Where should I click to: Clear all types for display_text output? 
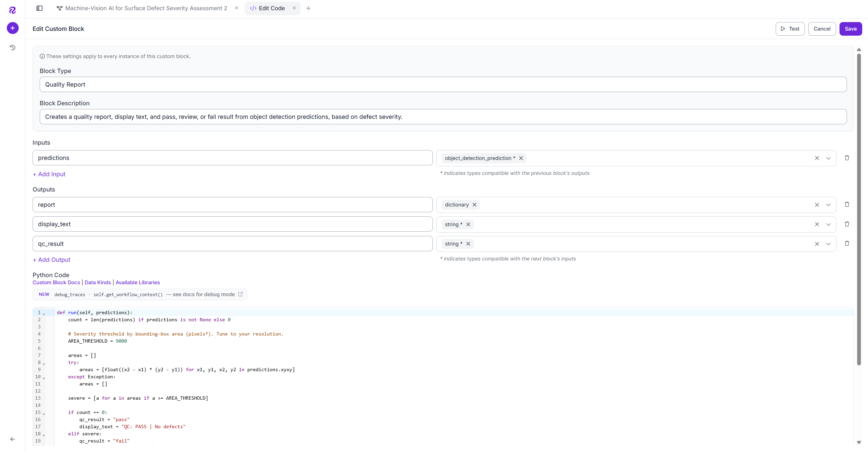coord(817,224)
